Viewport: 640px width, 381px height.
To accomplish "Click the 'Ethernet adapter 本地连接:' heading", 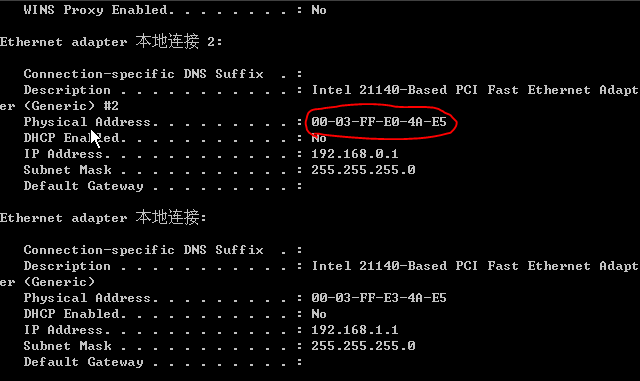I will tap(103, 217).
